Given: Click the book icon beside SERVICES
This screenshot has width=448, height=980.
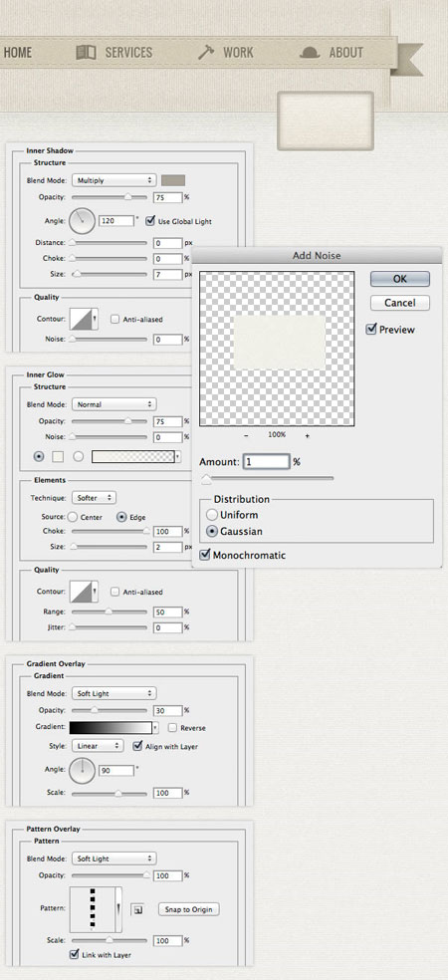Looking at the screenshot, I should 86,52.
